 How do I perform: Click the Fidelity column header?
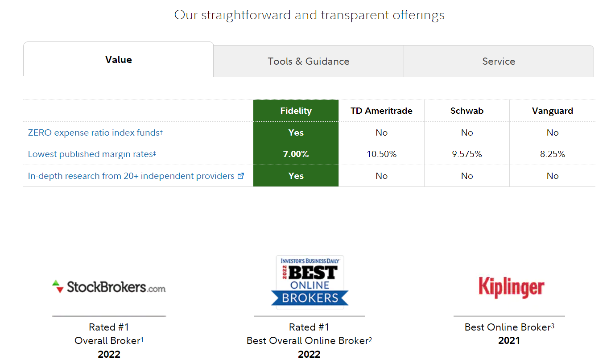click(x=296, y=111)
